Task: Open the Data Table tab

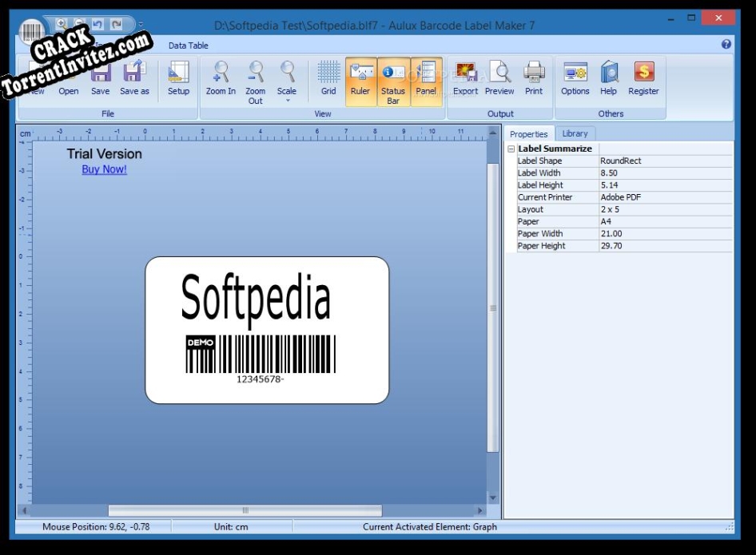Action: 188,46
